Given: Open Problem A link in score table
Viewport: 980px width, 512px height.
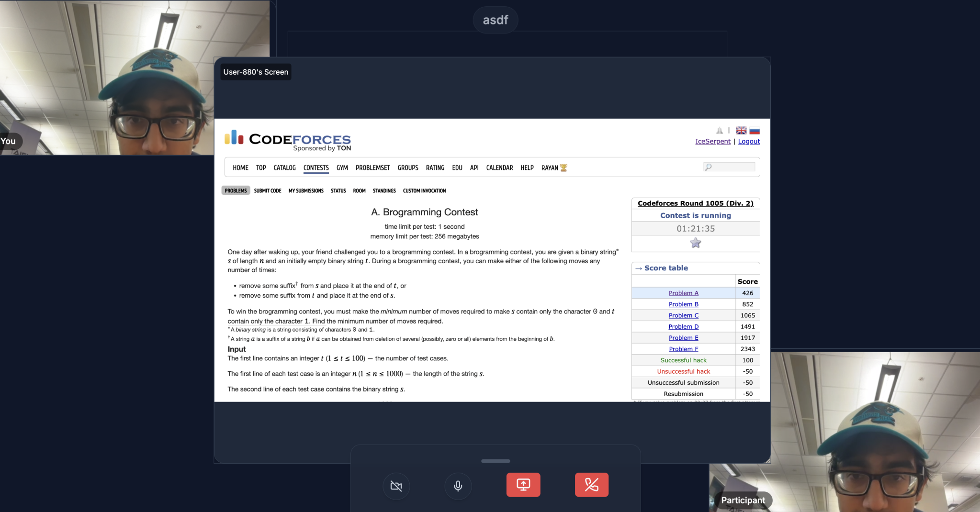Looking at the screenshot, I should click(x=684, y=293).
